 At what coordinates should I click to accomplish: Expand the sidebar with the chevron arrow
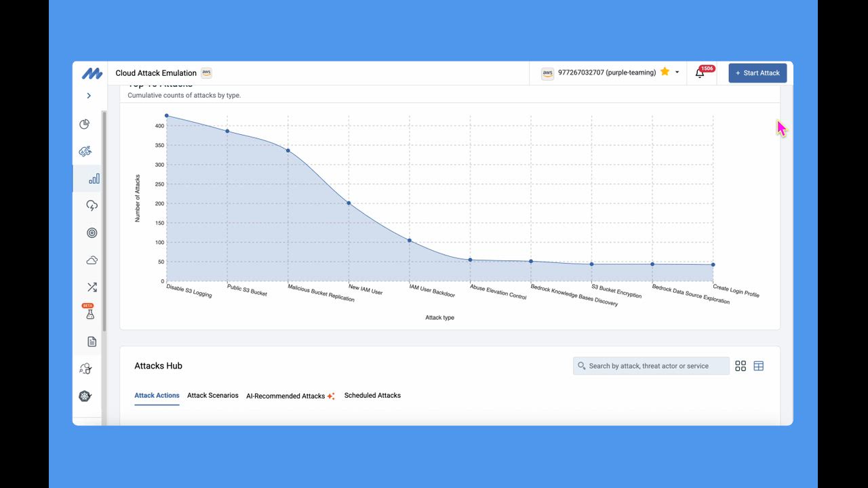89,96
